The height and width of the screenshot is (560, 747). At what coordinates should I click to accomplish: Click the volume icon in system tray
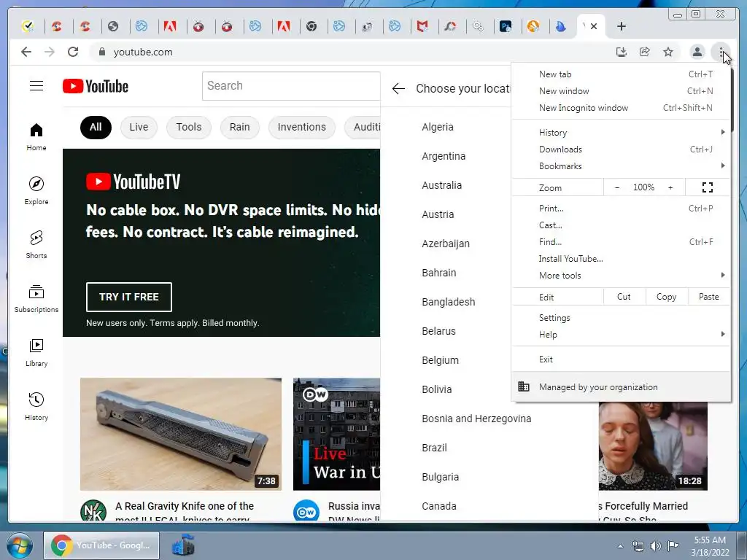point(656,545)
